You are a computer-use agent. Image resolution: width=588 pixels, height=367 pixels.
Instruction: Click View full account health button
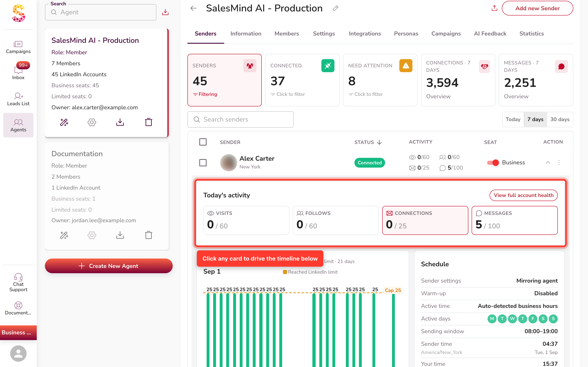pyautogui.click(x=523, y=195)
